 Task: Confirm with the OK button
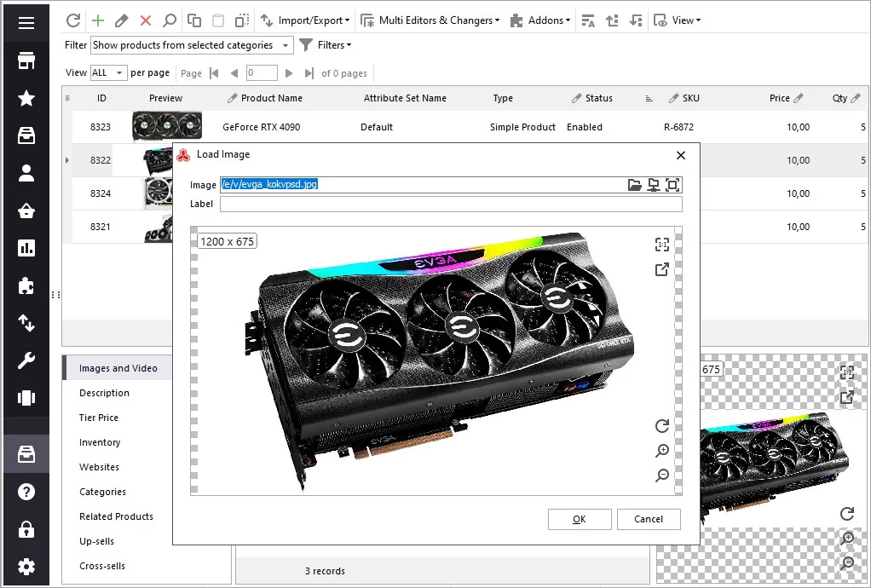coord(580,519)
